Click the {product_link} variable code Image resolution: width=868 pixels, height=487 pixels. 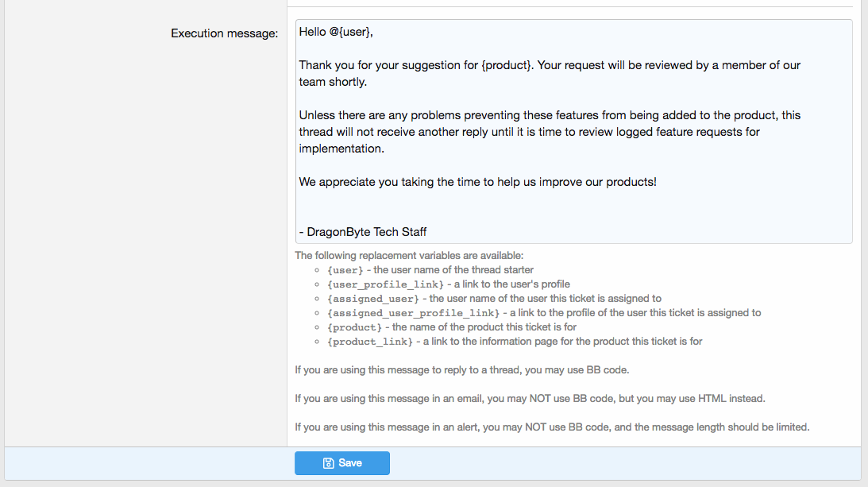click(x=369, y=342)
